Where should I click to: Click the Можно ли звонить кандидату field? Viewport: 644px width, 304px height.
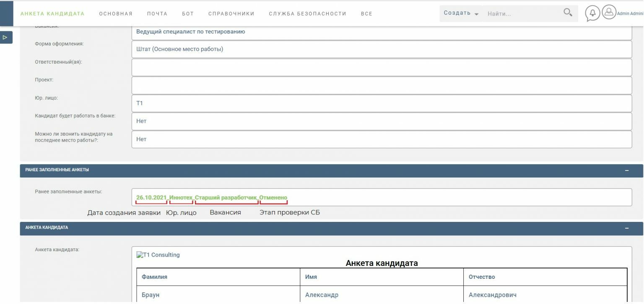382,139
